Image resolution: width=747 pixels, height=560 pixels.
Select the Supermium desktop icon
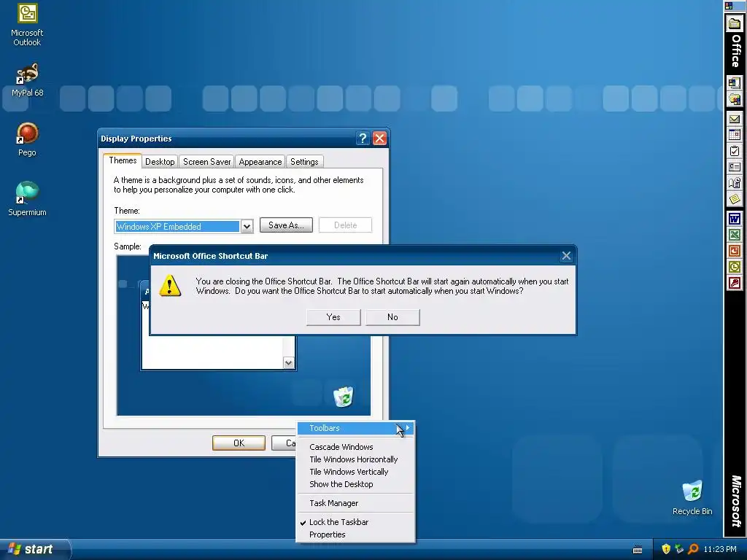coord(27,199)
